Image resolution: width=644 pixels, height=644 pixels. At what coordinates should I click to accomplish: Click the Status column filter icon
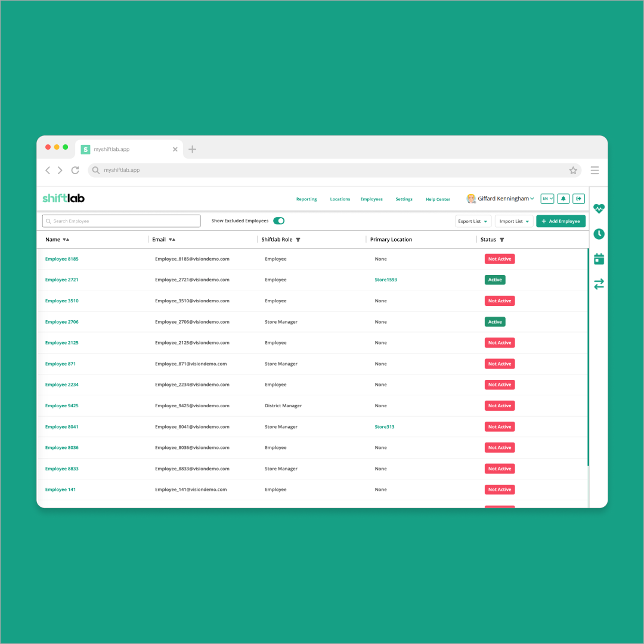[501, 240]
